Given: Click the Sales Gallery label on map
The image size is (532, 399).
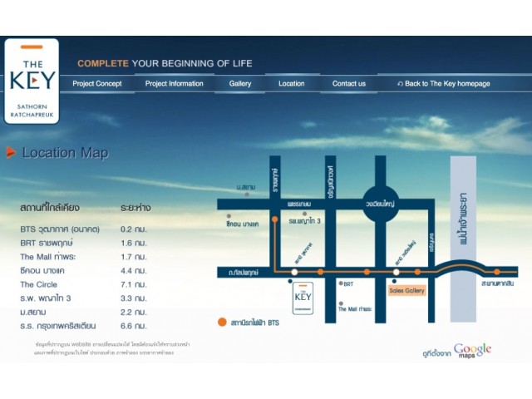Looking at the screenshot, I should tap(406, 290).
